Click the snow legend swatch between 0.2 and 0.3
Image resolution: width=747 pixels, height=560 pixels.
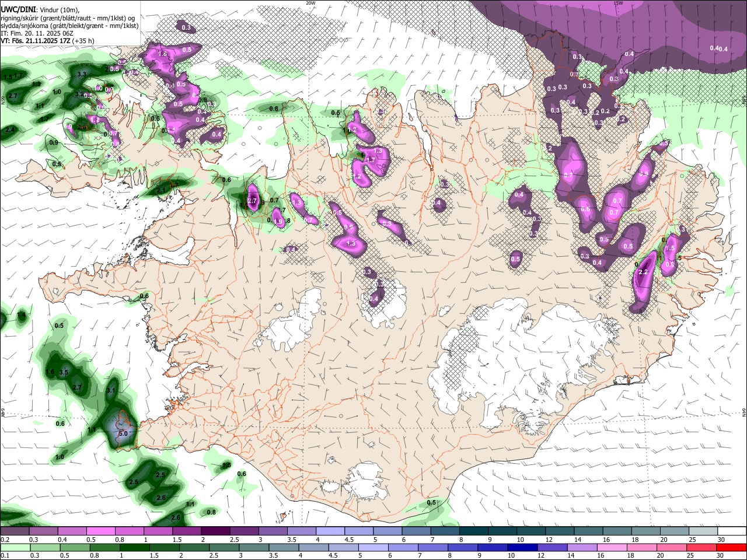pyautogui.click(x=15, y=531)
